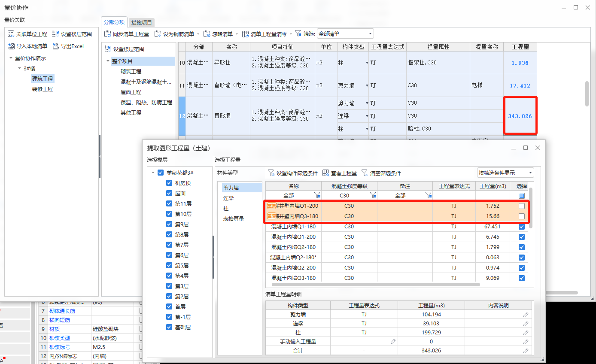Uncheck the 基础层 floor checkbox
Screen dimensions: 596x364
pos(169,327)
